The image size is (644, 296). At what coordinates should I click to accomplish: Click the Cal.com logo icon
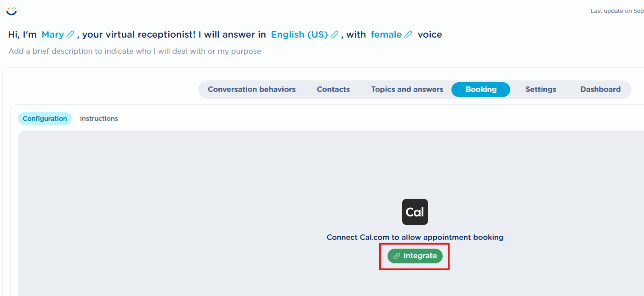tap(415, 212)
